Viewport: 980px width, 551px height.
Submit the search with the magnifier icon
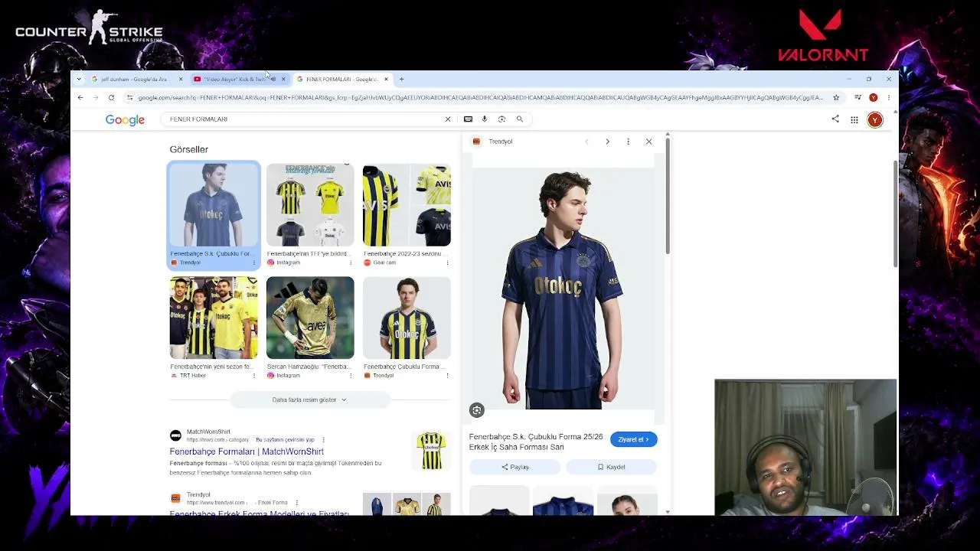[x=520, y=119]
